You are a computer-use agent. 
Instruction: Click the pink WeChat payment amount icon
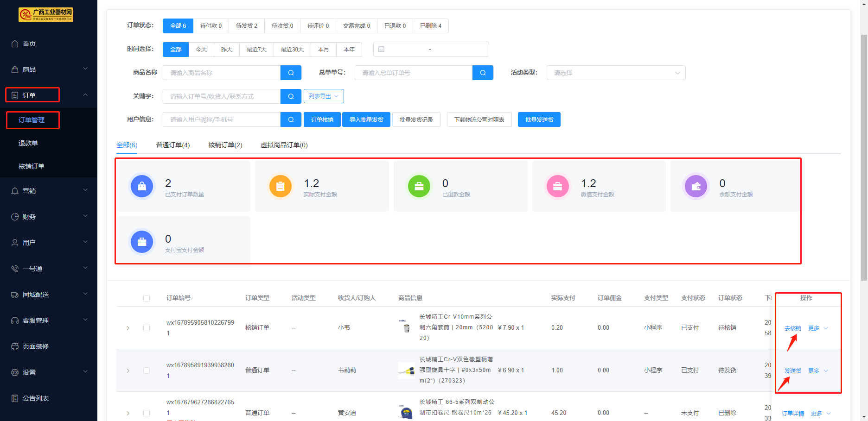(557, 187)
